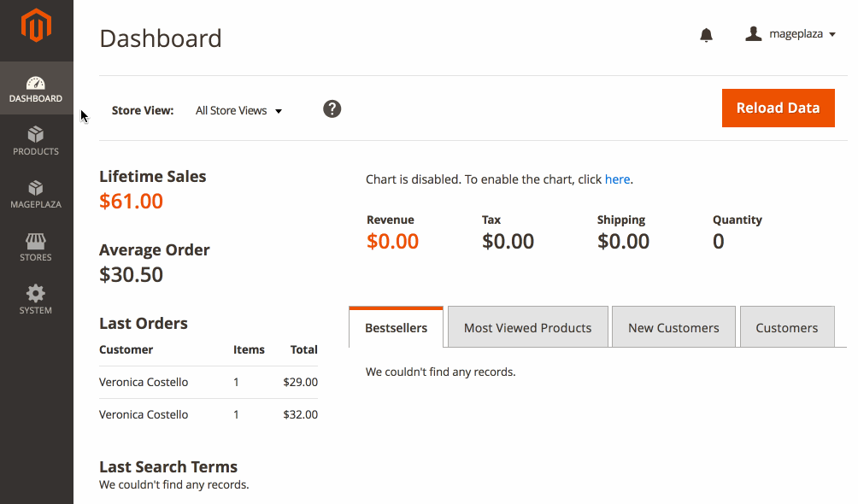Click the Store View help question mark
This screenshot has width=858, height=504.
point(332,108)
